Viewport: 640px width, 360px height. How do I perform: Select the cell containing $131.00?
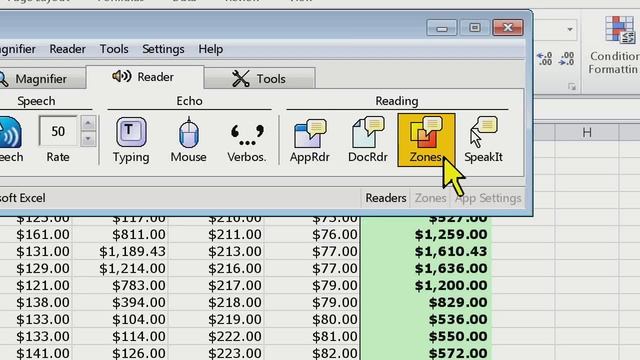click(x=36, y=251)
